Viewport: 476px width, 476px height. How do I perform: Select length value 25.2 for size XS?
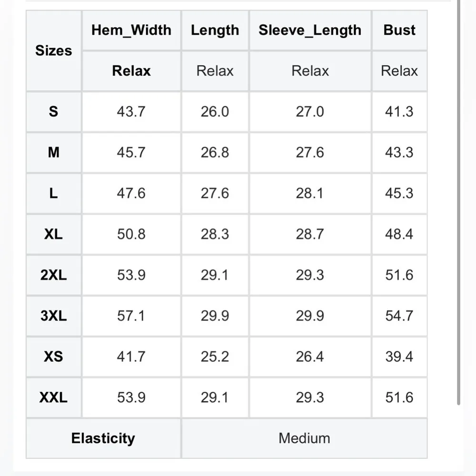coord(215,357)
